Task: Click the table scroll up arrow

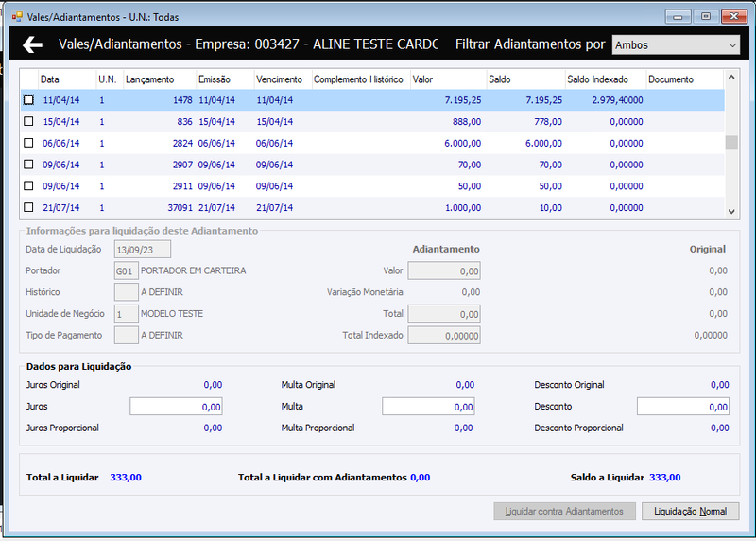Action: pos(731,78)
